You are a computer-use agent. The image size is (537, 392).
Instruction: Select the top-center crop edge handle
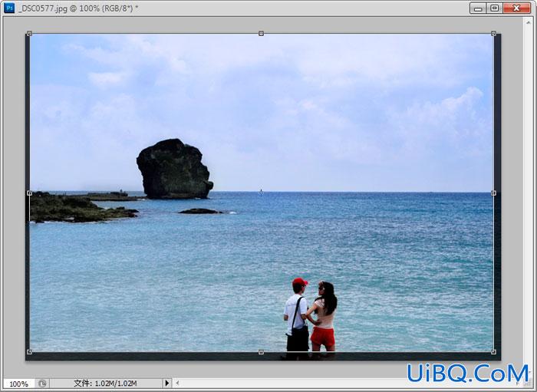tap(261, 34)
